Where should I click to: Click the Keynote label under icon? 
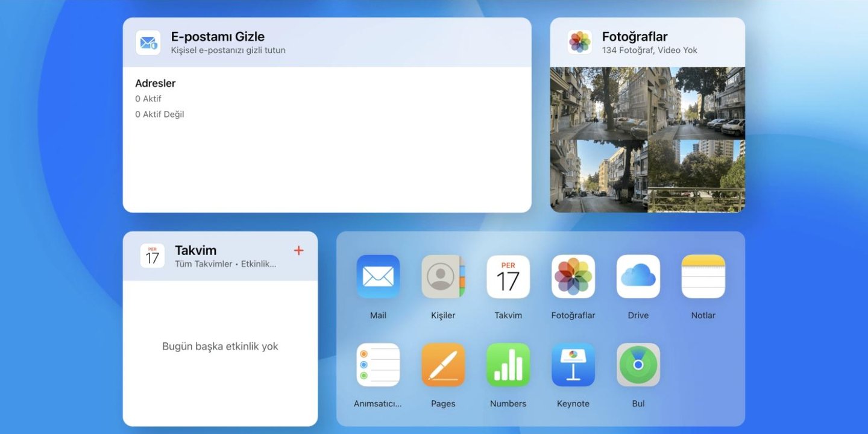(573, 404)
